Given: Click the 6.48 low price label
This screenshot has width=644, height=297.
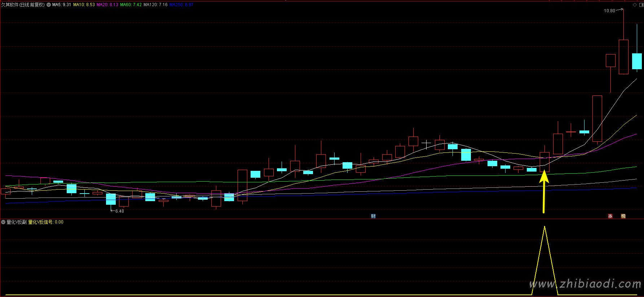Looking at the screenshot, I should coord(119,211).
